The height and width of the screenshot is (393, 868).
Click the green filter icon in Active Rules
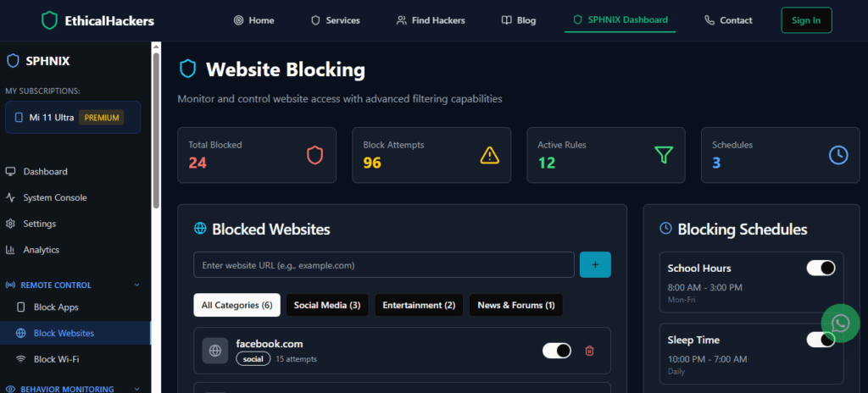664,155
